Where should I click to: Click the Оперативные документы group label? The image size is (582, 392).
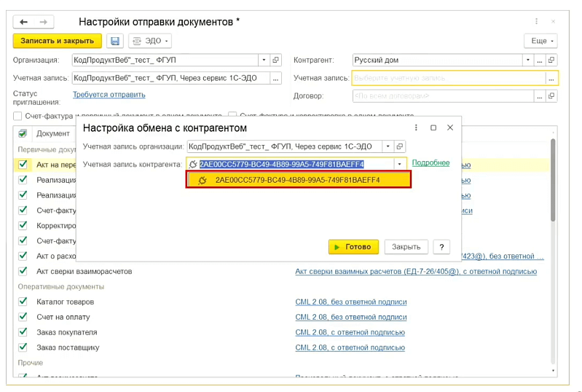[x=61, y=286]
